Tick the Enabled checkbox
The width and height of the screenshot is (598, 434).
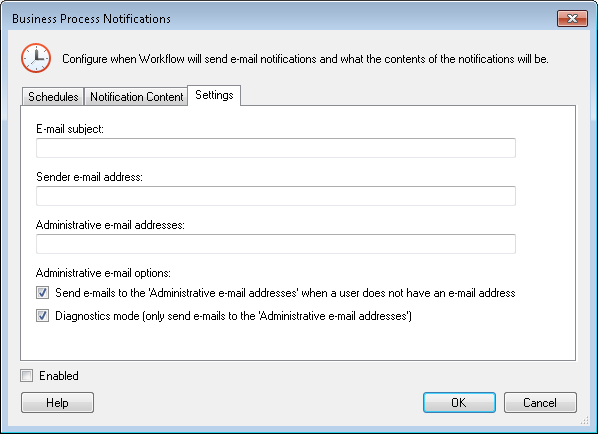(x=27, y=376)
